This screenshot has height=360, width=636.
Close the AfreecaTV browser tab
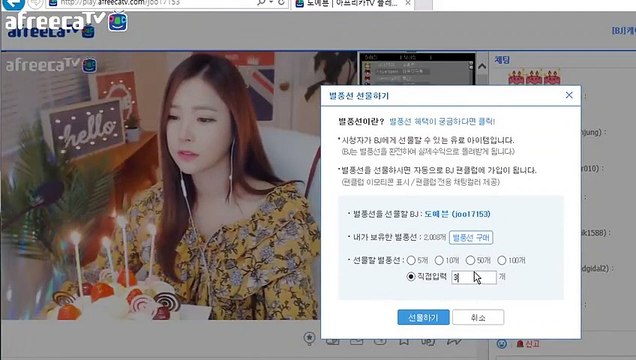tap(408, 3)
